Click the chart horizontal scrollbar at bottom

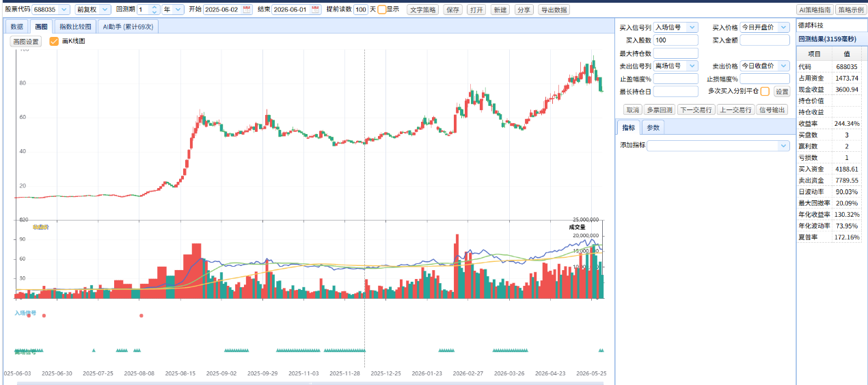coord(310,382)
